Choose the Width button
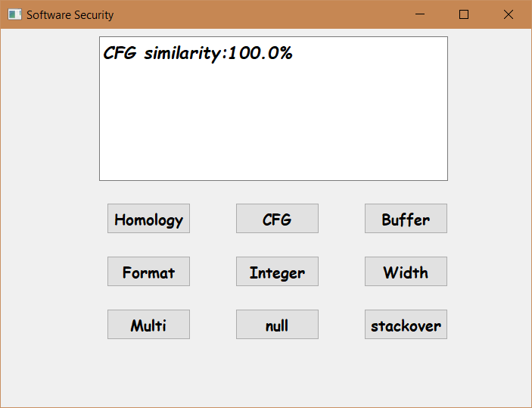 coord(406,272)
